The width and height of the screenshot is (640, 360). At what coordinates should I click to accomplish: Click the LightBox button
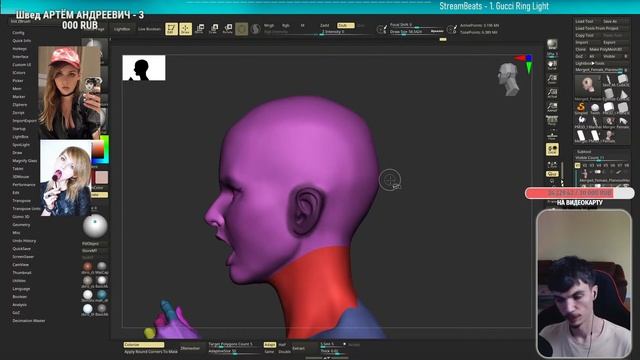(x=122, y=29)
